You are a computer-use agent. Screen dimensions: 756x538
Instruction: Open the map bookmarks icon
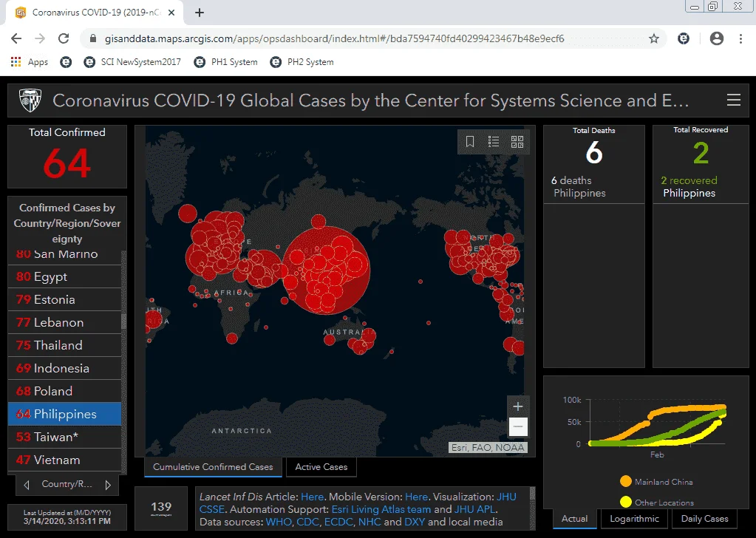tap(469, 141)
